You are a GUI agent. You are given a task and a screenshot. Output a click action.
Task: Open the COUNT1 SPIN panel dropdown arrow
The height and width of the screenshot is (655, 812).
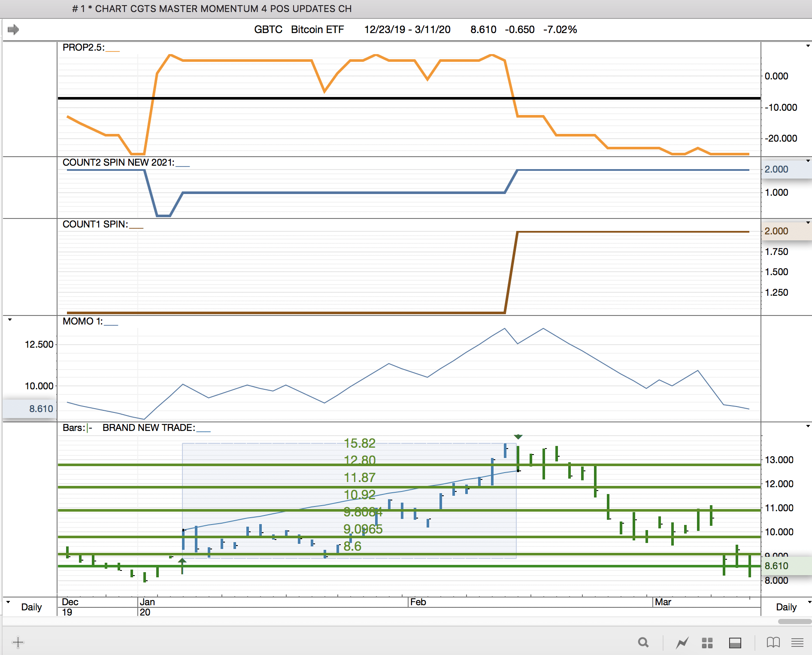tap(808, 223)
